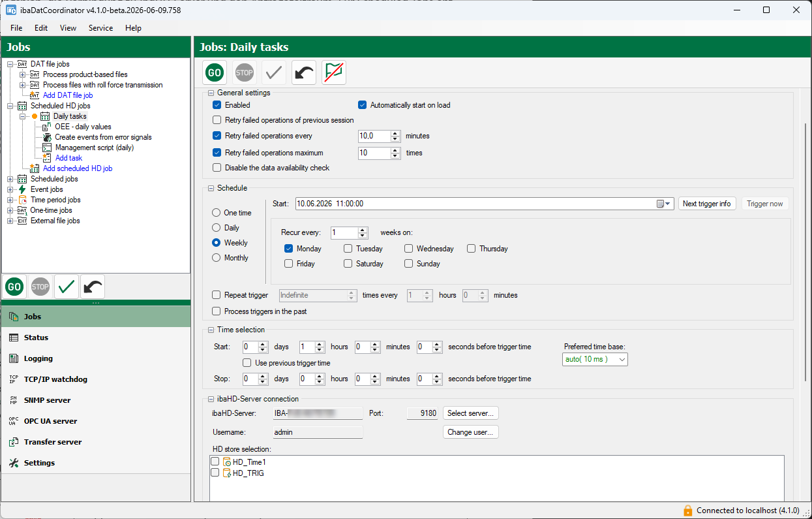The width and height of the screenshot is (812, 519).
Task: Click the STOP icon below the jobs tree
Action: (40, 287)
